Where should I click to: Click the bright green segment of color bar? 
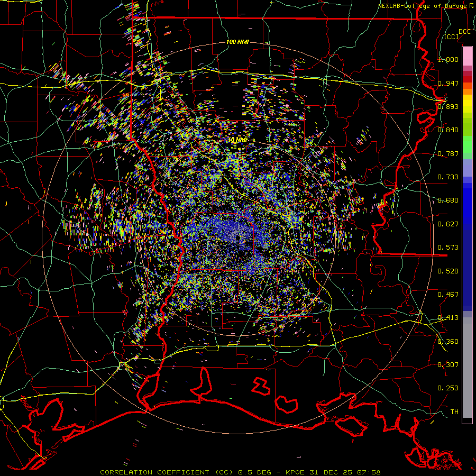[467, 144]
